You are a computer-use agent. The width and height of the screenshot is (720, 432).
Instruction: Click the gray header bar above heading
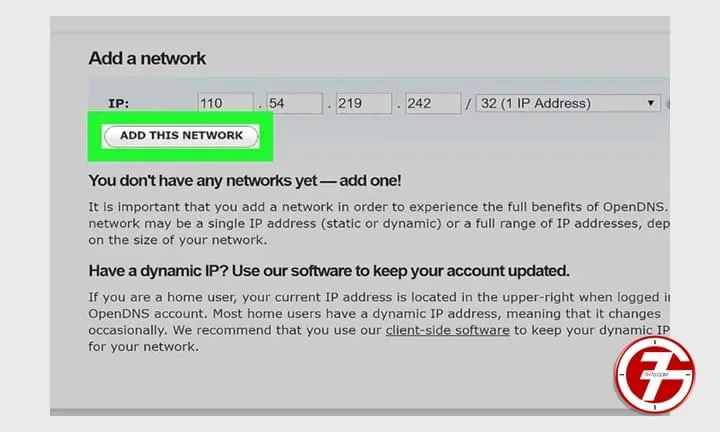[x=360, y=24]
